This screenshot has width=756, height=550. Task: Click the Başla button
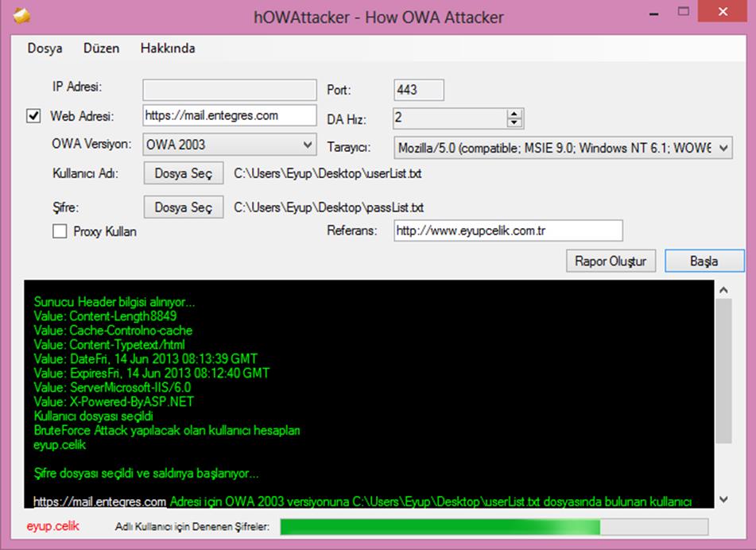(x=704, y=261)
